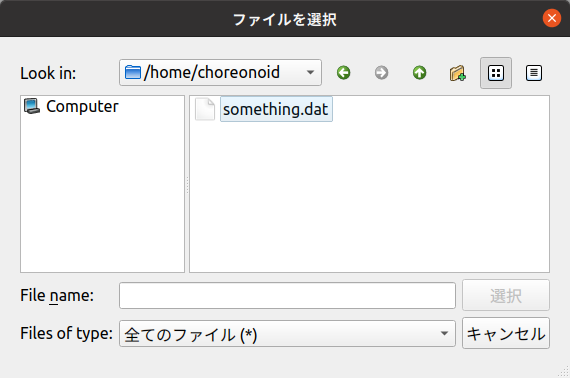The height and width of the screenshot is (378, 570).
Task: Expand the Look in directory dropdown arrow
Action: click(310, 72)
